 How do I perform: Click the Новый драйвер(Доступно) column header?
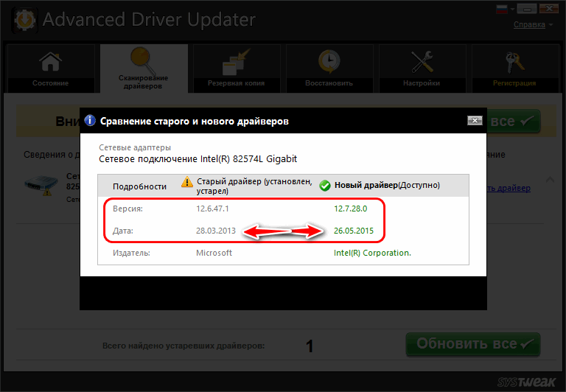[x=387, y=185]
